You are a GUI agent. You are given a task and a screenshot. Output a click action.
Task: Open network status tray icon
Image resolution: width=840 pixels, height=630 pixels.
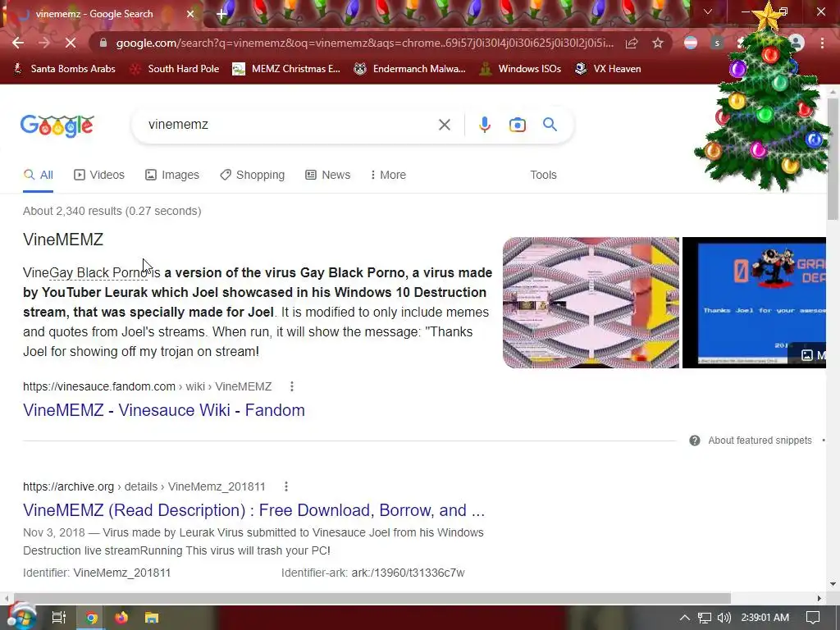coord(705,618)
